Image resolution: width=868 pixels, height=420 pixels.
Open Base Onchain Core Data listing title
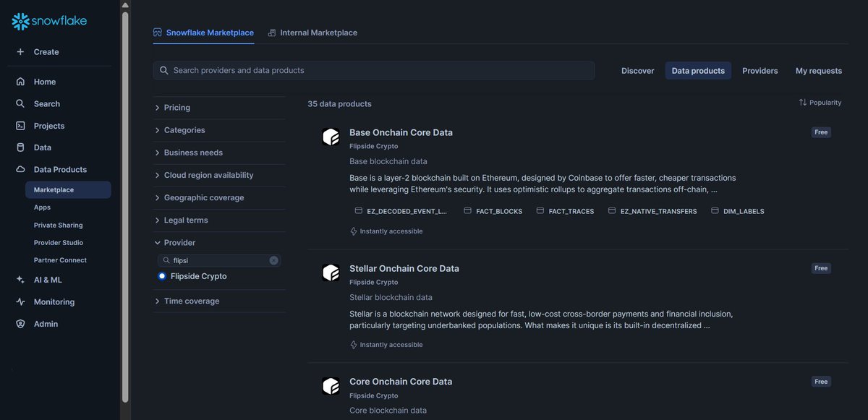[x=401, y=133]
